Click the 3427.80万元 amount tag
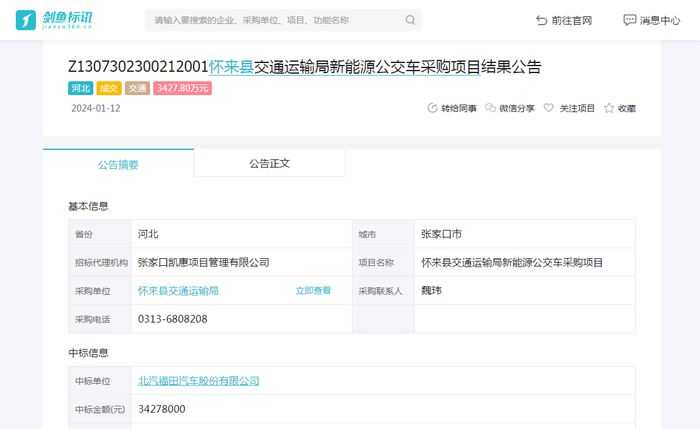The image size is (700, 429). (183, 88)
